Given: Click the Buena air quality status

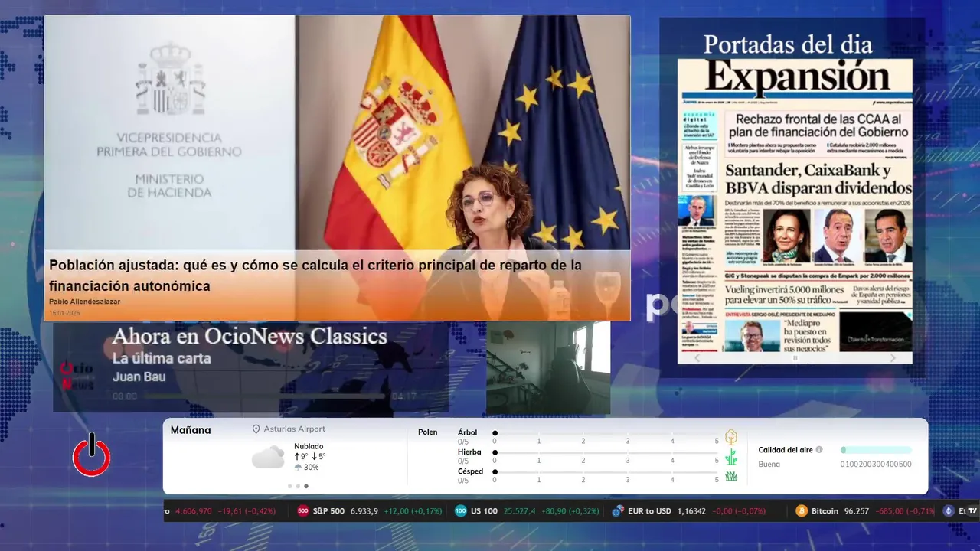Looking at the screenshot, I should (x=769, y=464).
